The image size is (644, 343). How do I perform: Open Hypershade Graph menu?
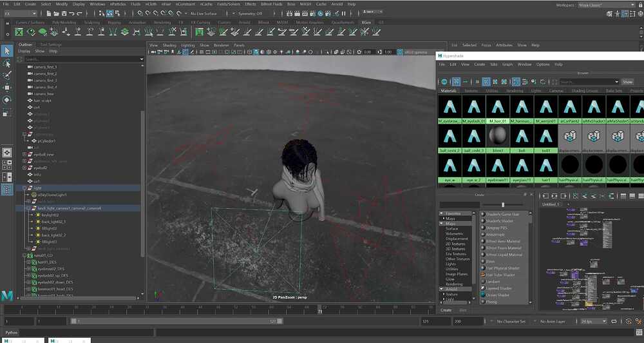(x=507, y=64)
